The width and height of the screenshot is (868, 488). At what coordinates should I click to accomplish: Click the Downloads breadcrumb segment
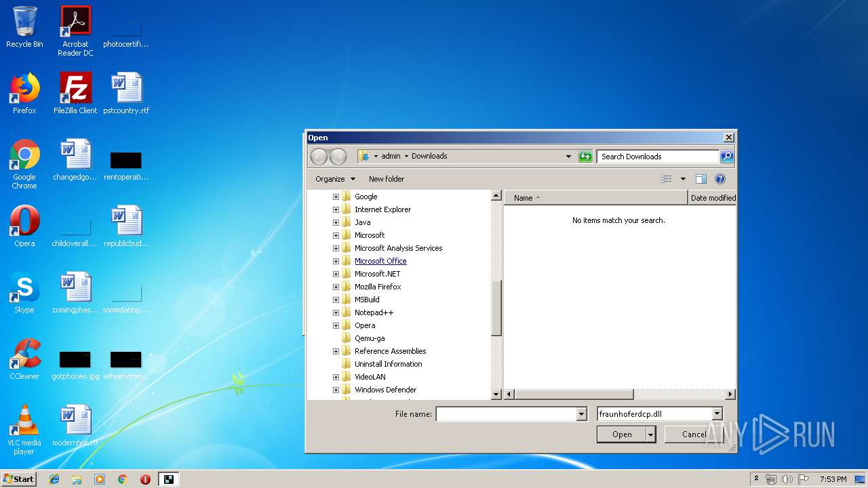429,156
